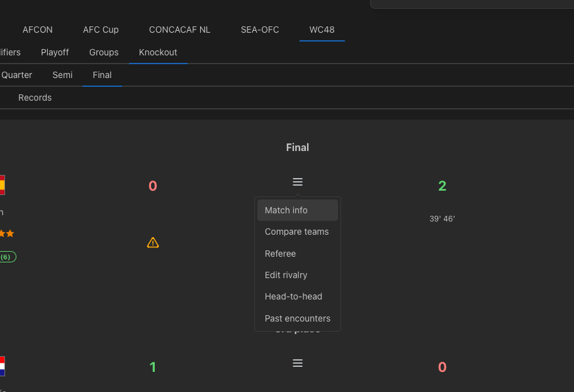Click the Spain flag in the Final

[2, 185]
